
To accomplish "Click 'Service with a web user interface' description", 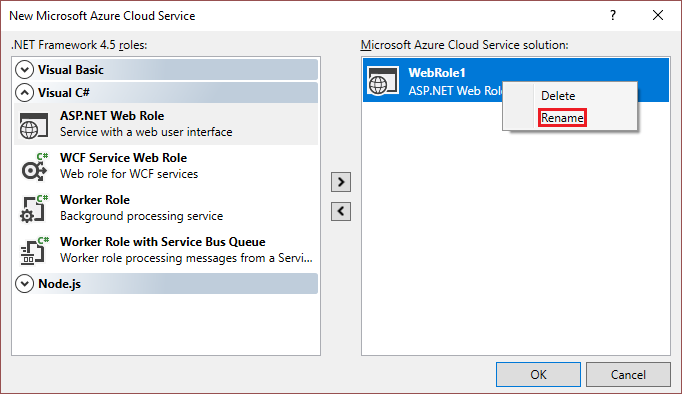I will tap(146, 132).
